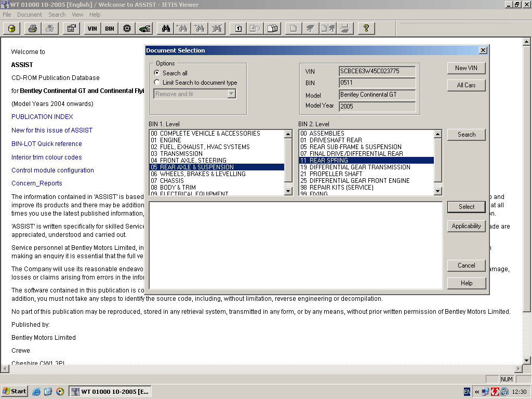Open the Control module configuration link
This screenshot has width=532, height=399.
click(52, 170)
